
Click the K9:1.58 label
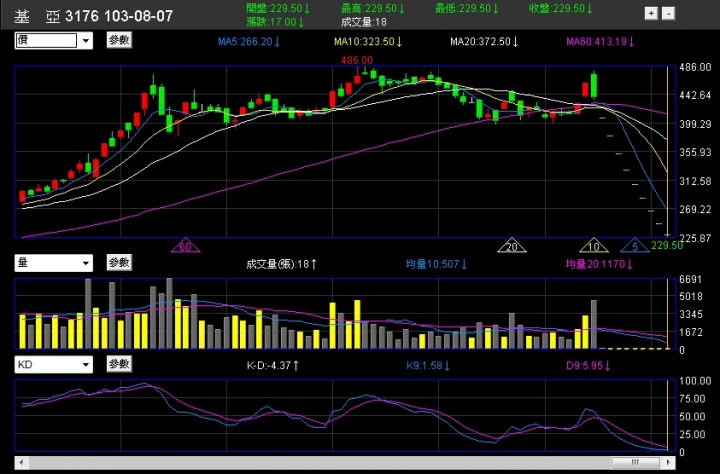point(428,366)
